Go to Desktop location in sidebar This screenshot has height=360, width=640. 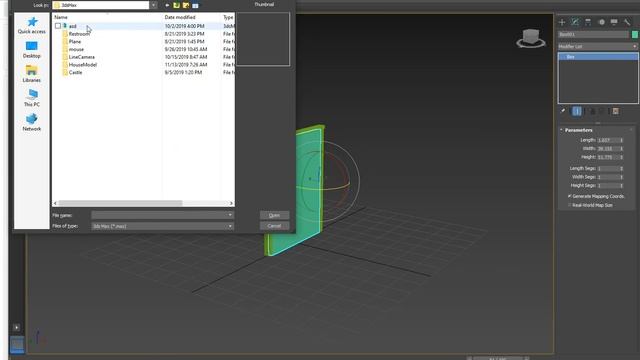coord(31,50)
